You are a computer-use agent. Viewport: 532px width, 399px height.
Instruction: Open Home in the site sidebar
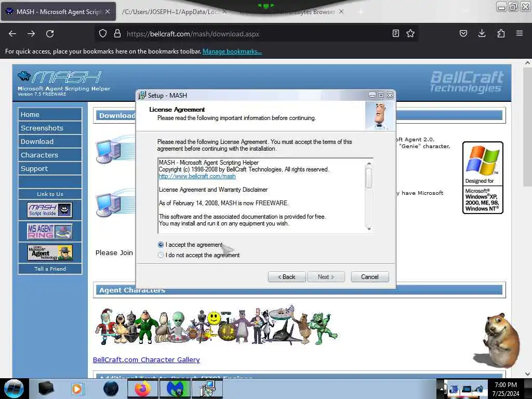click(50, 114)
